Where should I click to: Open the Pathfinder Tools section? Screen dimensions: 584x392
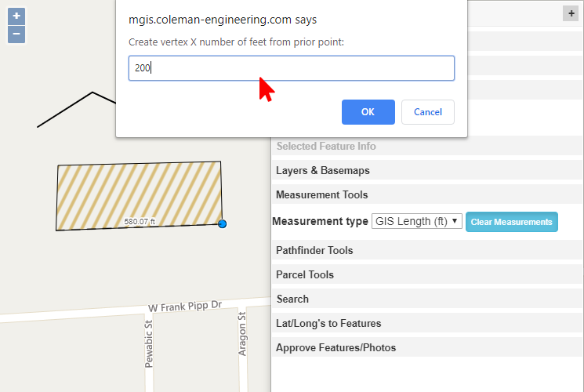[x=314, y=251]
